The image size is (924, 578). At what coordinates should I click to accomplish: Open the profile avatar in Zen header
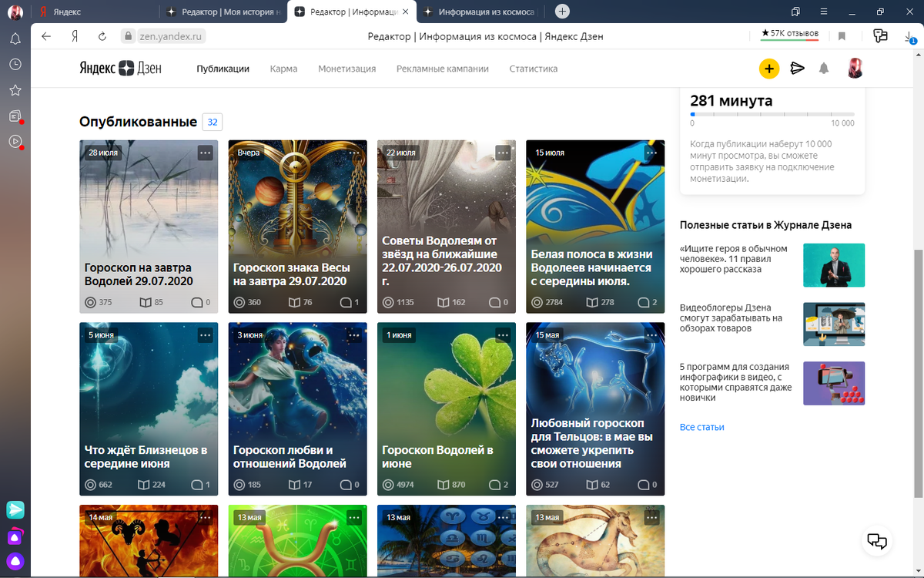(855, 69)
